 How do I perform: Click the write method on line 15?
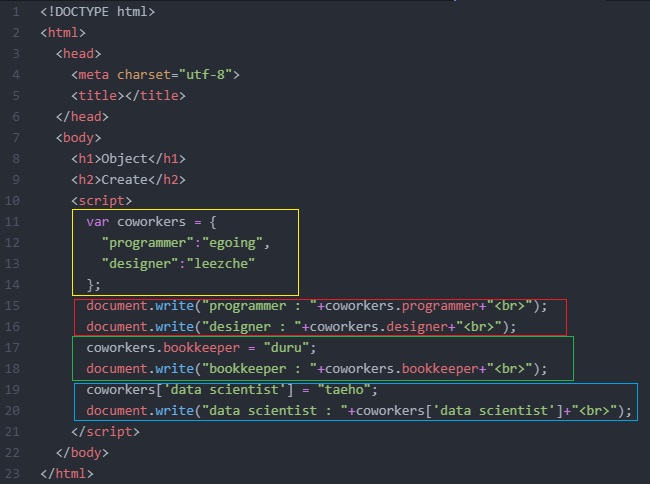click(x=175, y=306)
